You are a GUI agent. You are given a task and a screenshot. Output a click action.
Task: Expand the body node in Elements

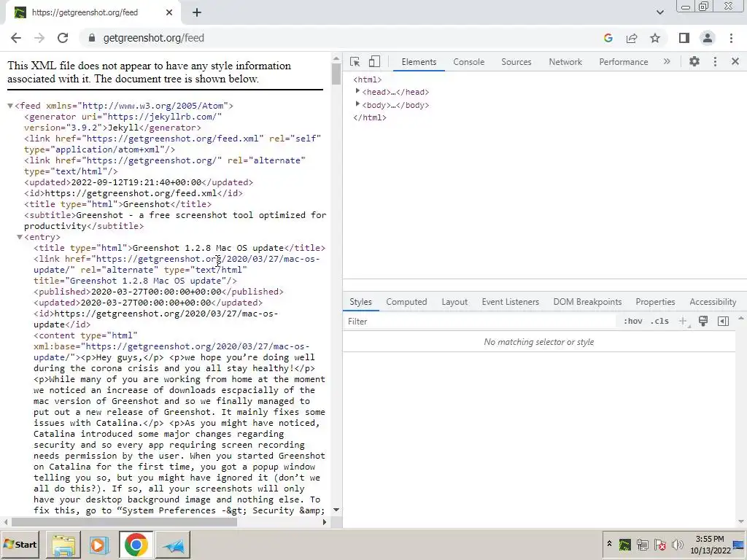[x=357, y=104]
